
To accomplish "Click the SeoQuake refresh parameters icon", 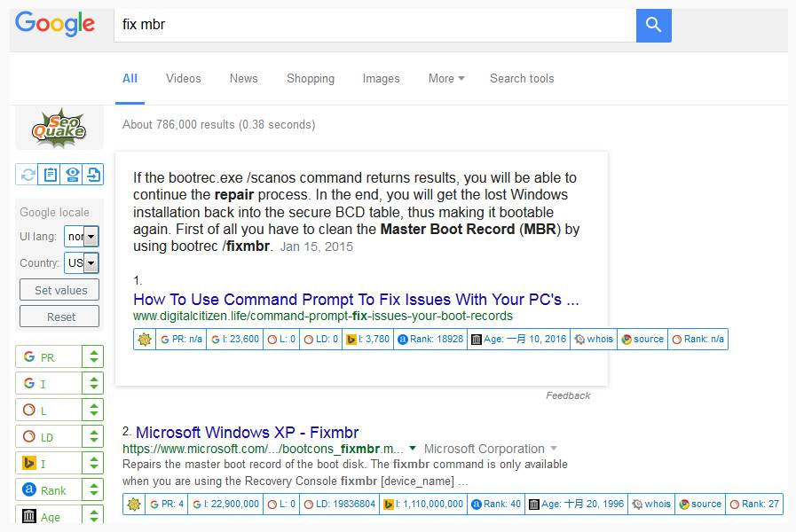I will tap(28, 175).
